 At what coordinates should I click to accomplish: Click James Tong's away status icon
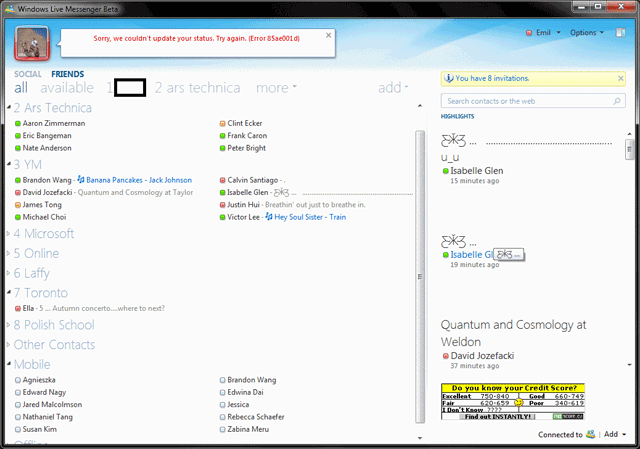tap(18, 204)
